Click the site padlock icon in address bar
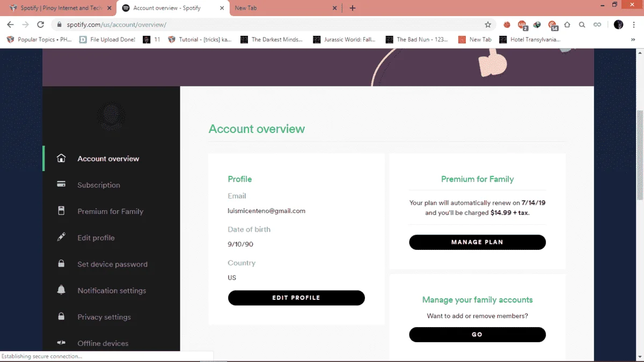The image size is (644, 362). pos(59,25)
